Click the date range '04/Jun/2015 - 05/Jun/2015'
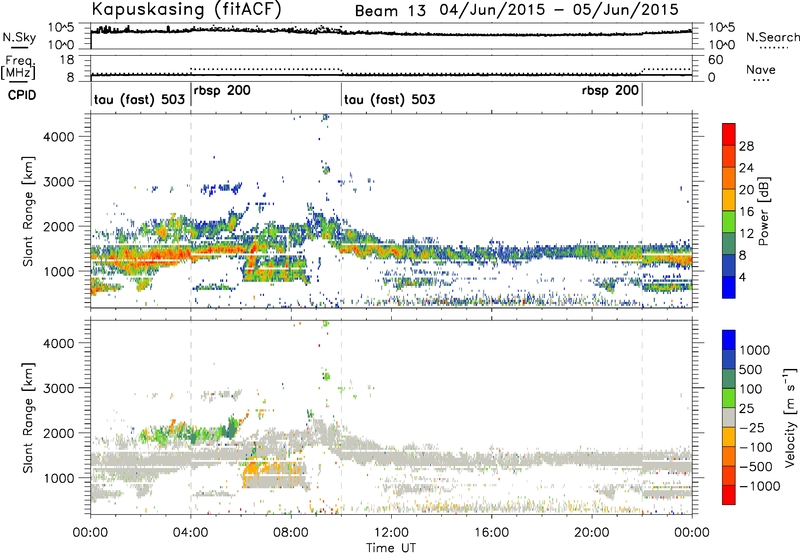 (x=559, y=10)
